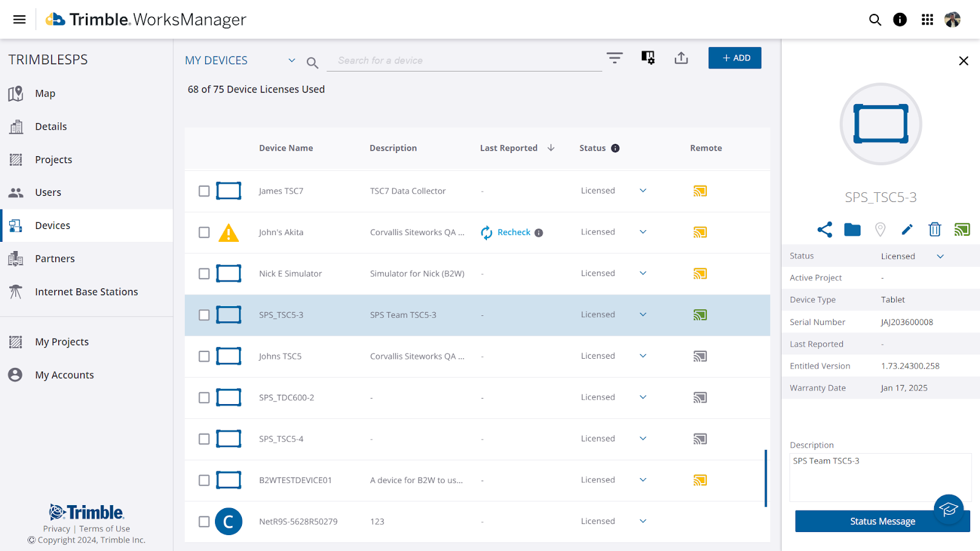Open the Privacy link

pos(56,529)
